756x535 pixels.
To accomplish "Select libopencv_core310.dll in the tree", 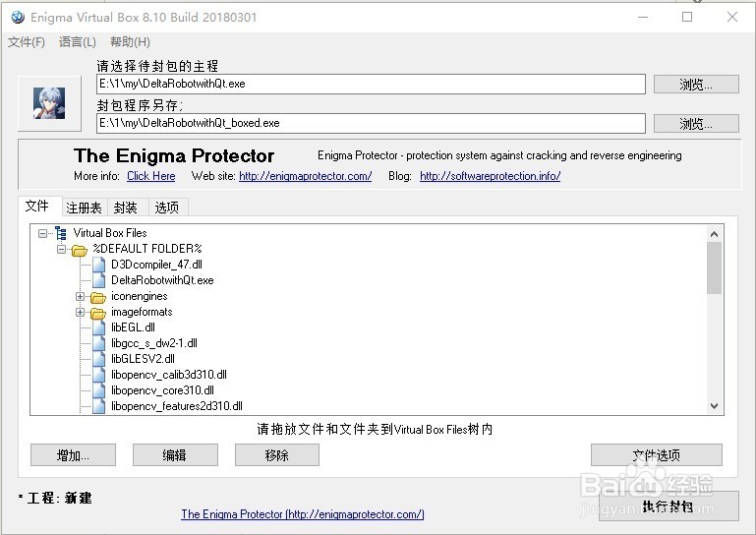I will [x=162, y=390].
